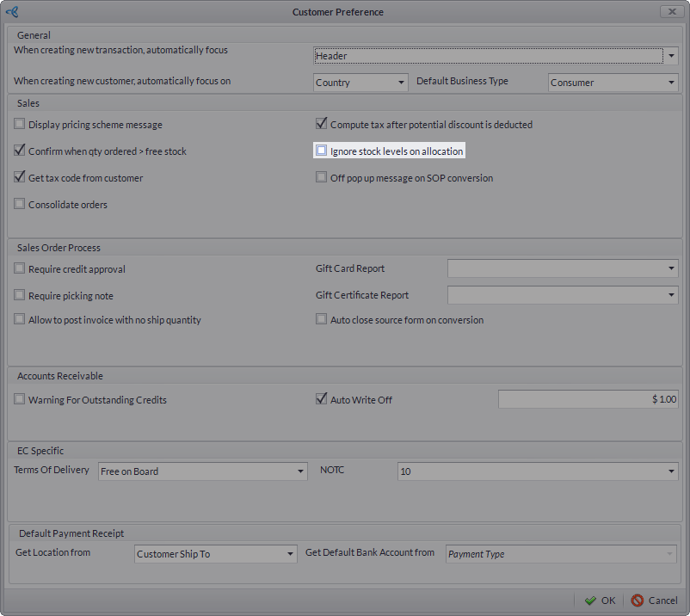Check Display pricing scheme message
690x616 pixels.
[x=20, y=125]
